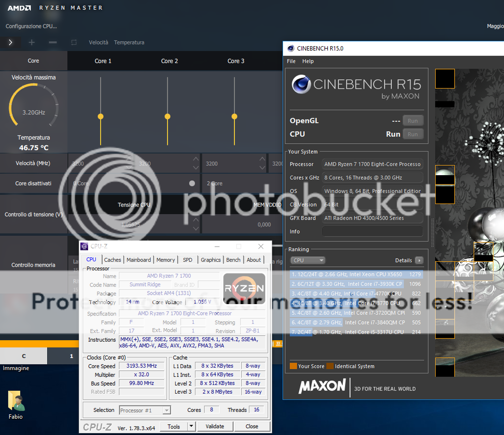504x435 pixels.
Task: Open the File menu in Cinebench
Action: point(291,61)
